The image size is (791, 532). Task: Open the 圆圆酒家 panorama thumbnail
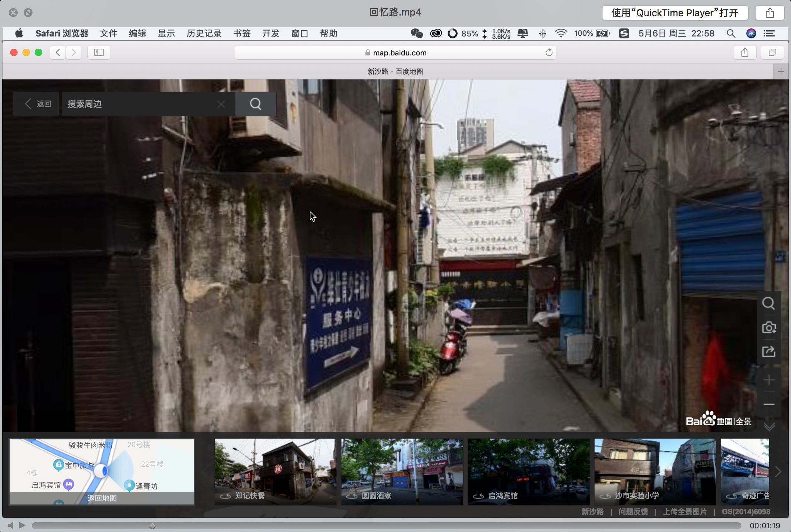click(402, 472)
